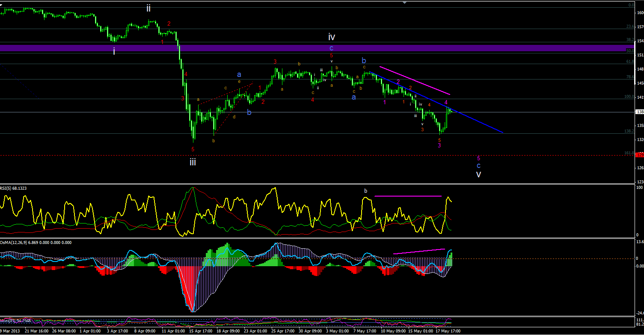This screenshot has height=335, width=644.
Task: Click the 0.0 Fibonacci level label
Action: point(631,5)
